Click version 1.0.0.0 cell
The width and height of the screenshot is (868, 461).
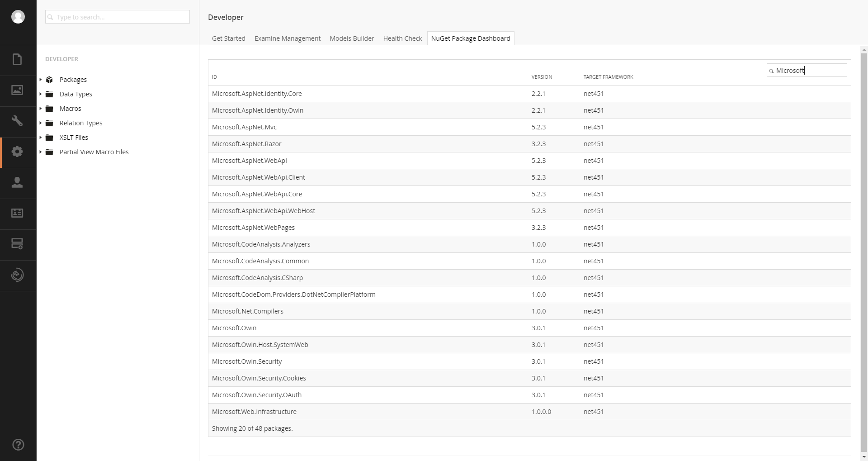[541, 412]
